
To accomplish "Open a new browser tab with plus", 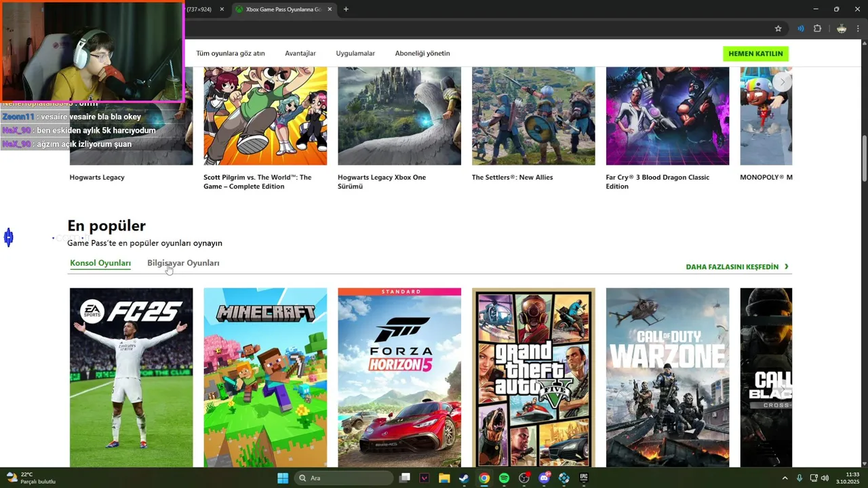I will pyautogui.click(x=346, y=9).
